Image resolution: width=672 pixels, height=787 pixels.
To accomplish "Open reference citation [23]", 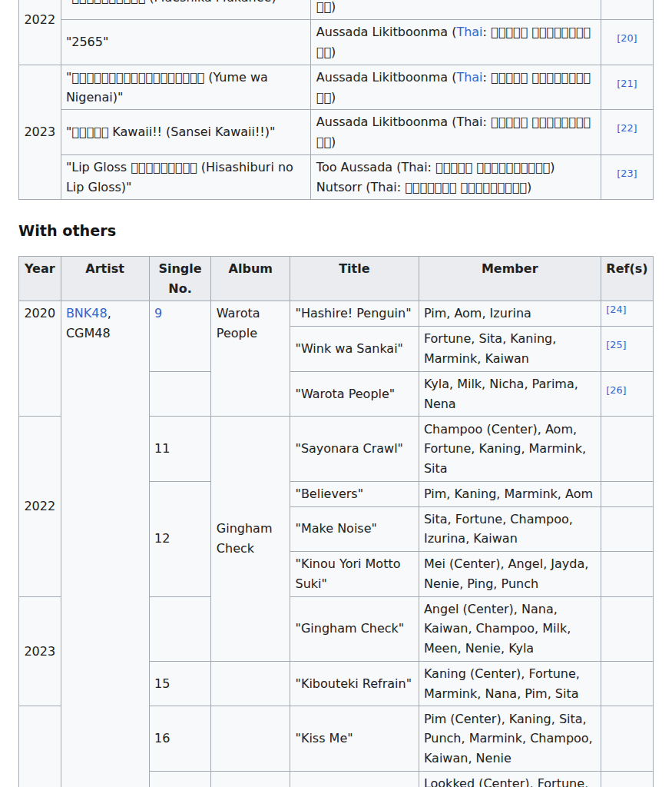I will (627, 174).
